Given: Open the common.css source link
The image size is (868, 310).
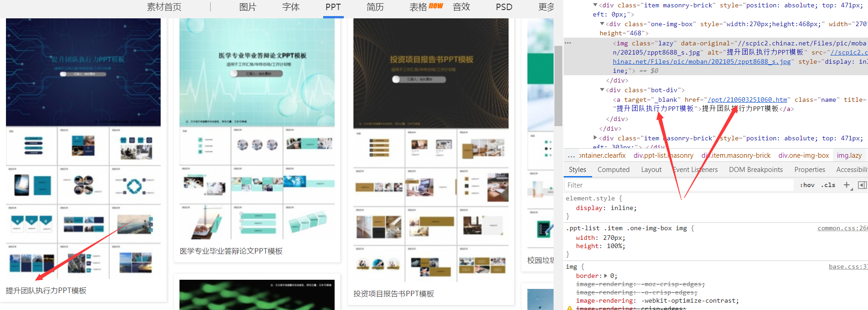Looking at the screenshot, I should 842,228.
